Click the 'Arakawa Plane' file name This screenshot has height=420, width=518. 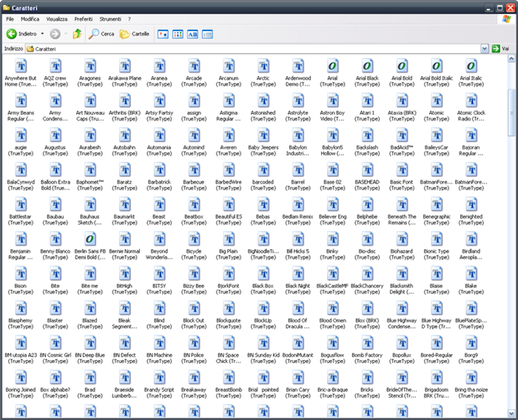coord(124,81)
